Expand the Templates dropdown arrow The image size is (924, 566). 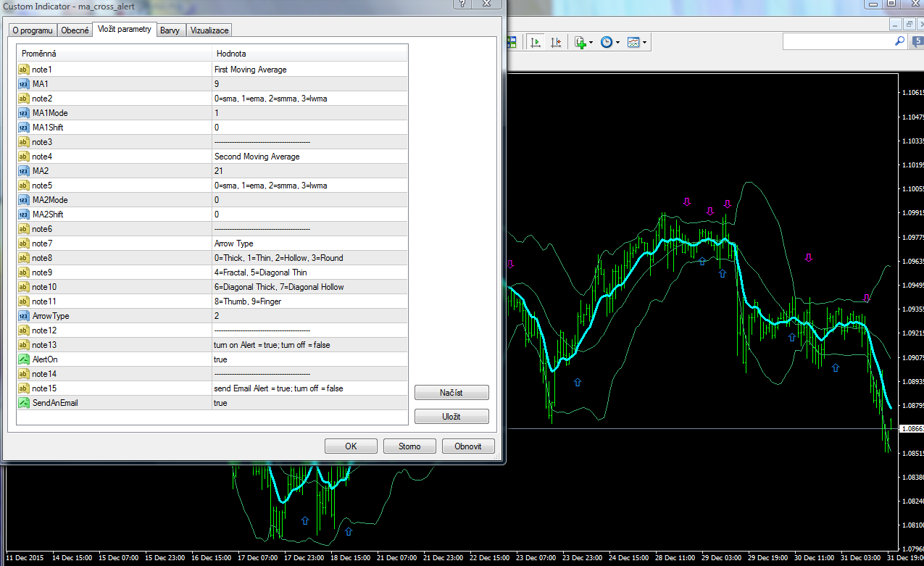click(x=644, y=43)
